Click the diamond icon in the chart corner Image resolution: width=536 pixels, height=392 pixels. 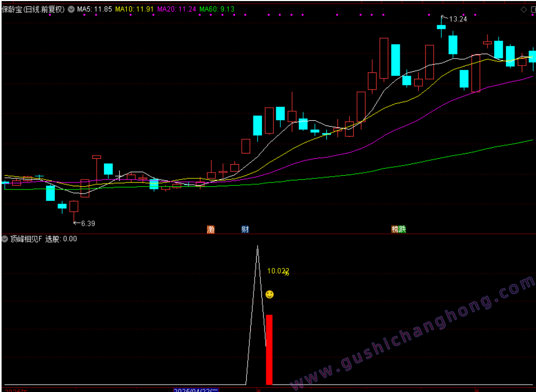(524, 9)
